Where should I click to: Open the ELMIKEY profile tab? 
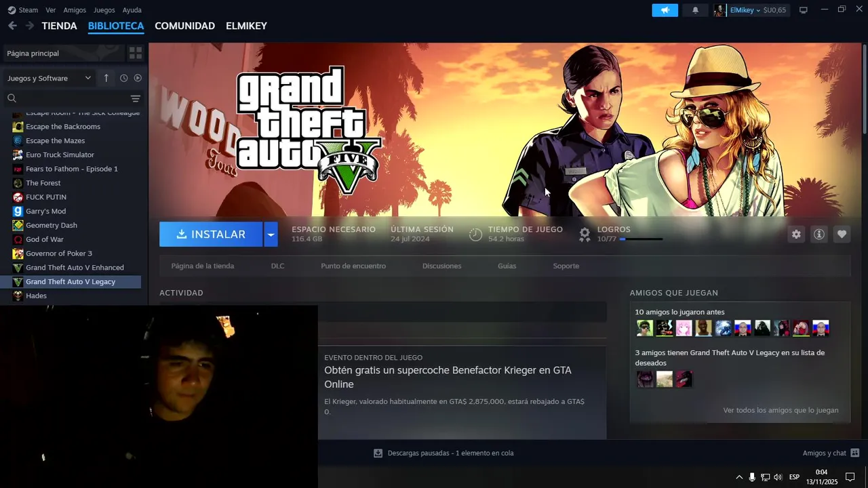point(246,26)
